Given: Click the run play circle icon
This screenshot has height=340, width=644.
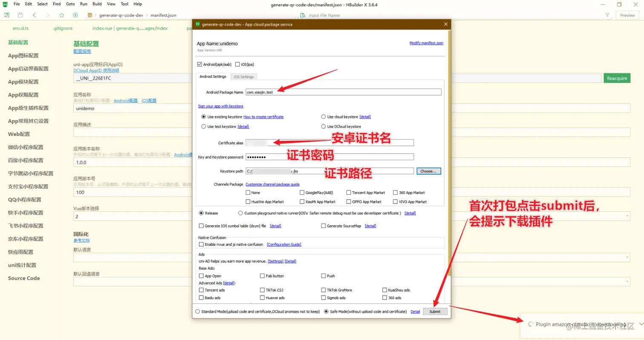Looking at the screenshot, I should pos(75,15).
